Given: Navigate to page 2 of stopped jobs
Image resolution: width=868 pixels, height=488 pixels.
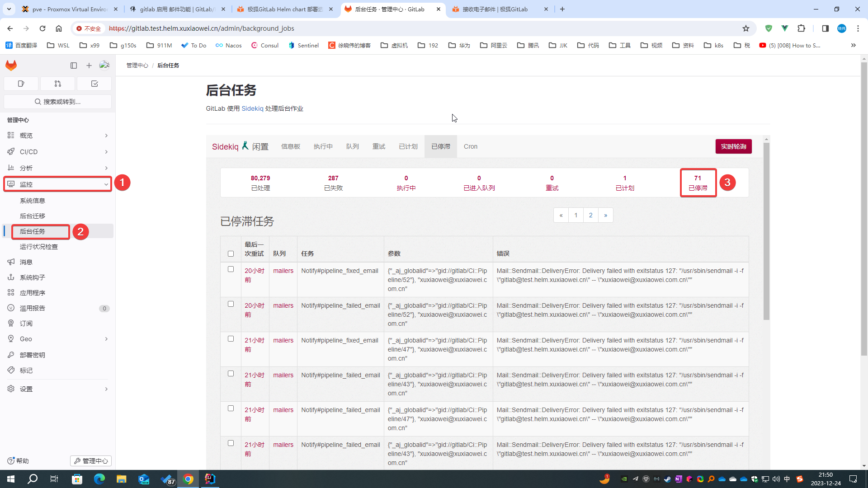Looking at the screenshot, I should [x=591, y=215].
